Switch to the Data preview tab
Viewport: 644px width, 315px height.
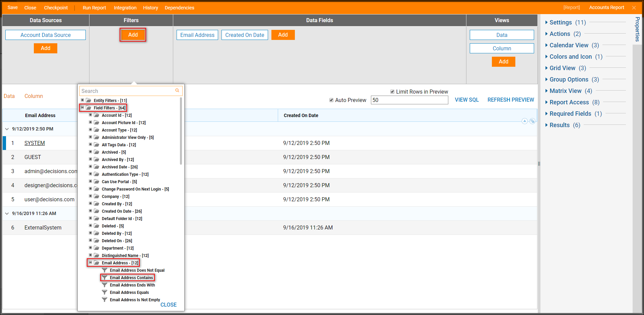tap(9, 96)
